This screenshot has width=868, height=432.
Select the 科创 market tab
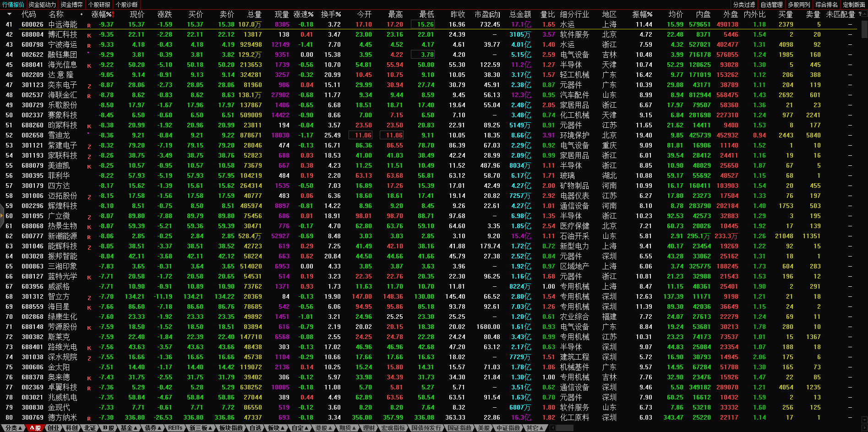(x=71, y=428)
